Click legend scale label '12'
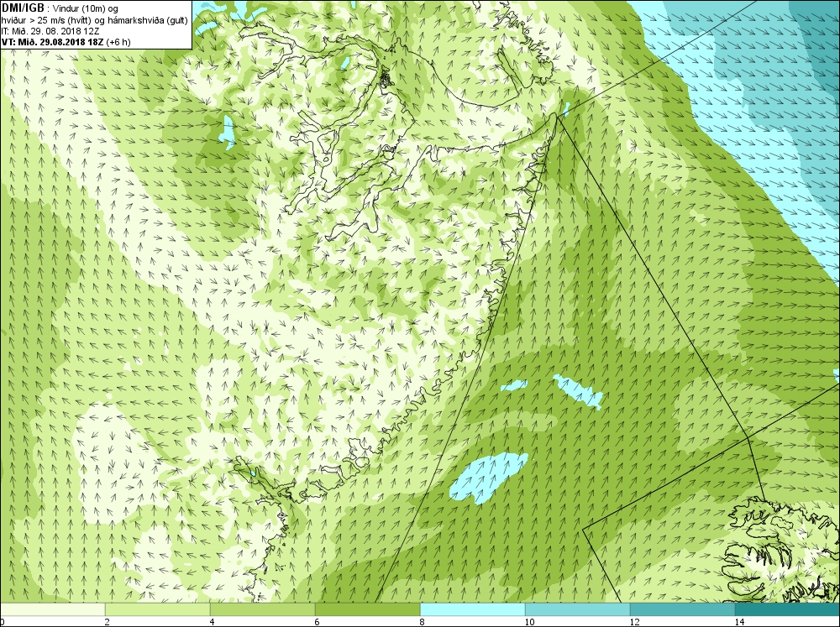 pyautogui.click(x=634, y=622)
